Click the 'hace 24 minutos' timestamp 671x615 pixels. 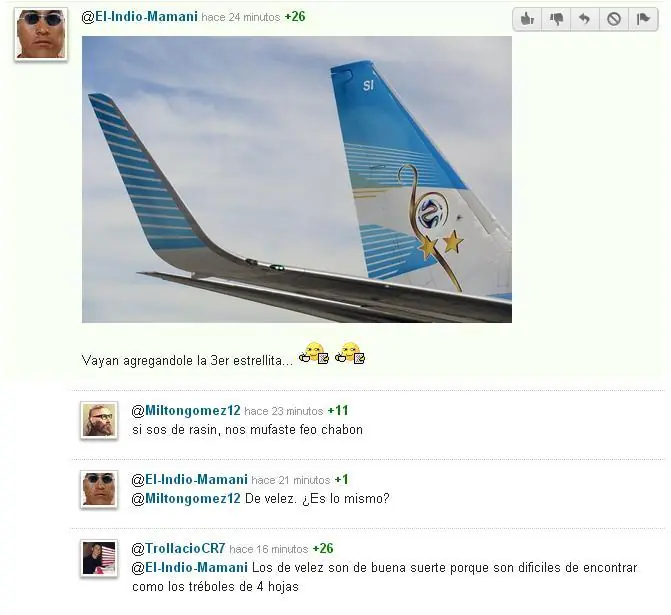tap(240, 17)
